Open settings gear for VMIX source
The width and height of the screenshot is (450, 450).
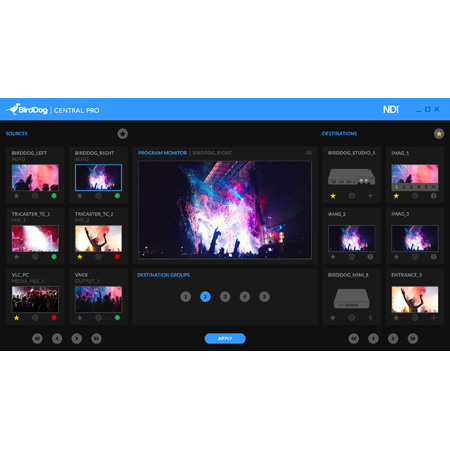[98, 318]
